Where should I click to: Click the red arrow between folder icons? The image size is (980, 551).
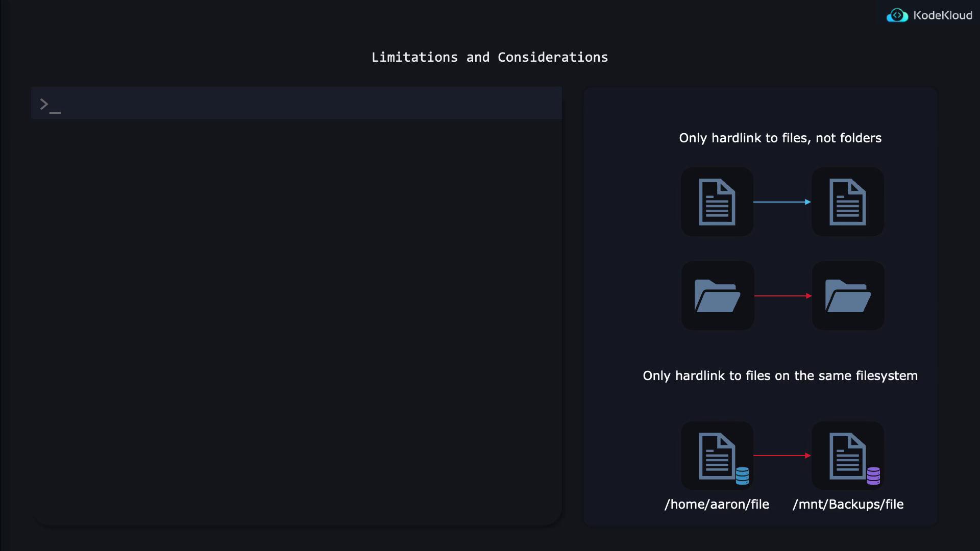point(783,296)
